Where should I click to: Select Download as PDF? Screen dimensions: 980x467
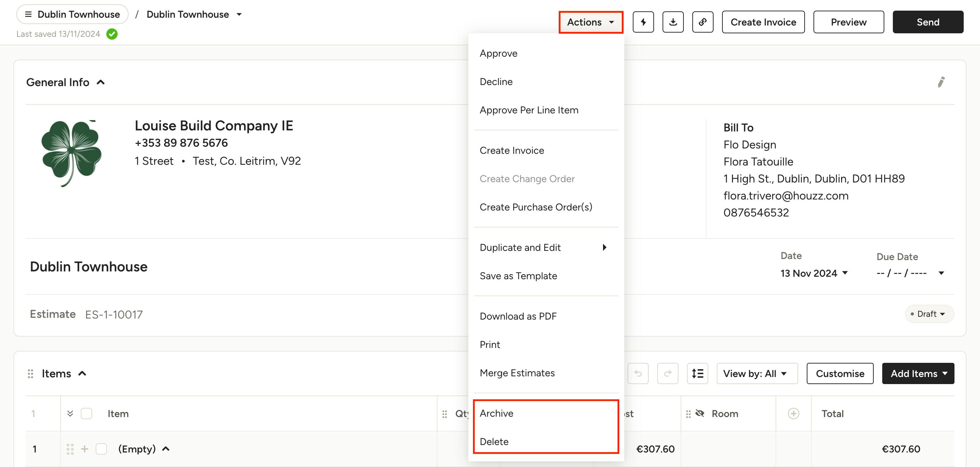pos(546,316)
